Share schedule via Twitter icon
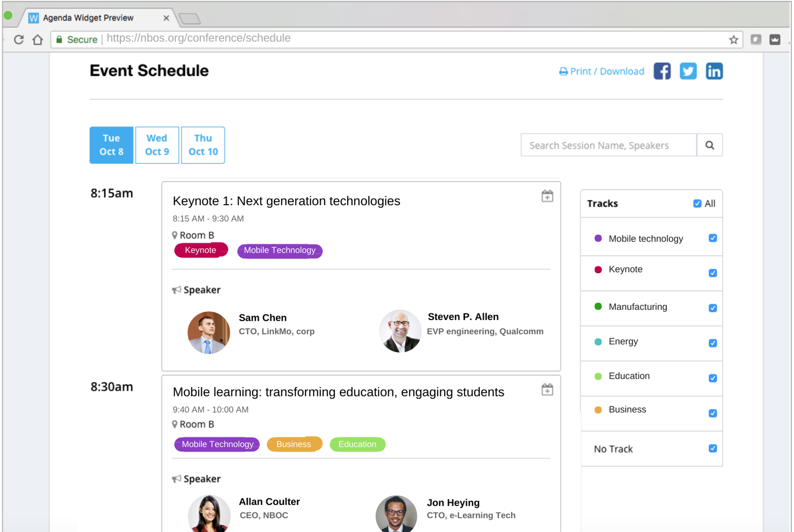This screenshot has width=794, height=532. pos(688,71)
